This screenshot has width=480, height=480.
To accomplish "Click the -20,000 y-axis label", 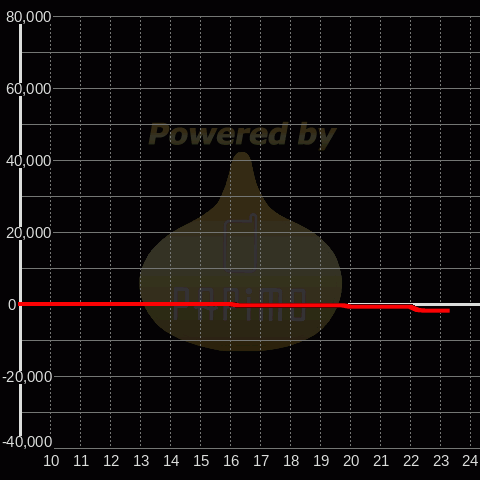I will [27, 377].
